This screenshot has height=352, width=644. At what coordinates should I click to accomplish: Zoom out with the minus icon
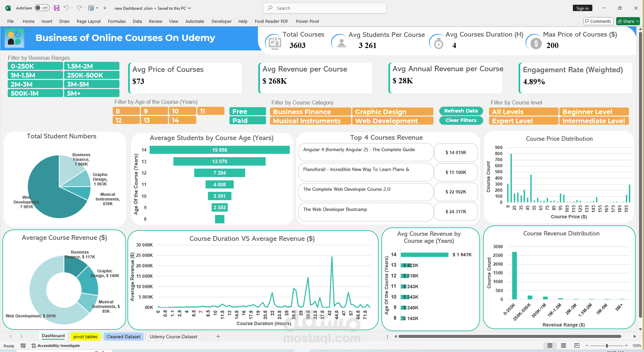[x=587, y=346]
